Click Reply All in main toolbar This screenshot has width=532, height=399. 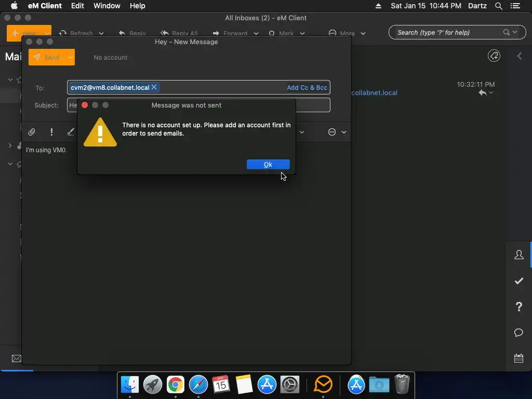pos(179,33)
